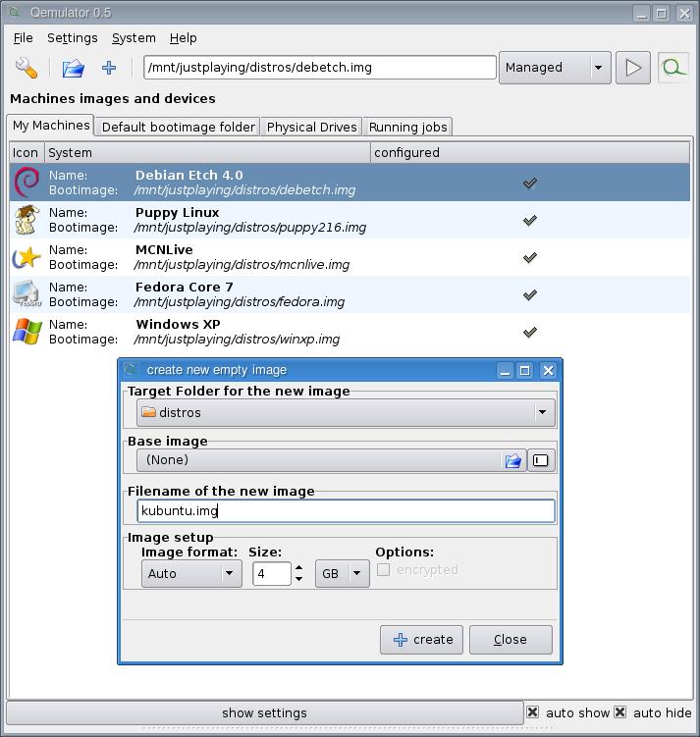Switch to the Default bootimage folder tab
The height and width of the screenshot is (737, 700).
tap(178, 127)
